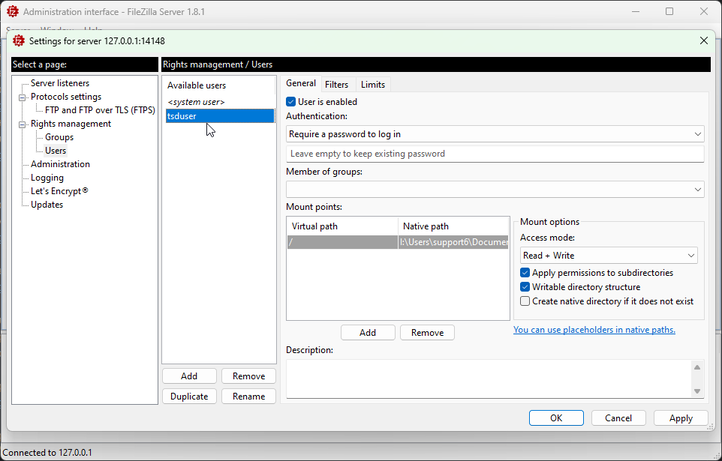This screenshot has height=461, width=722.
Task: Duplicate the selected user
Action: tap(189, 397)
